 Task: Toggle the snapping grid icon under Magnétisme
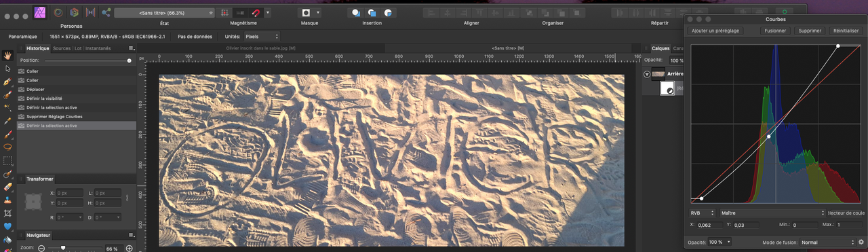tap(224, 12)
